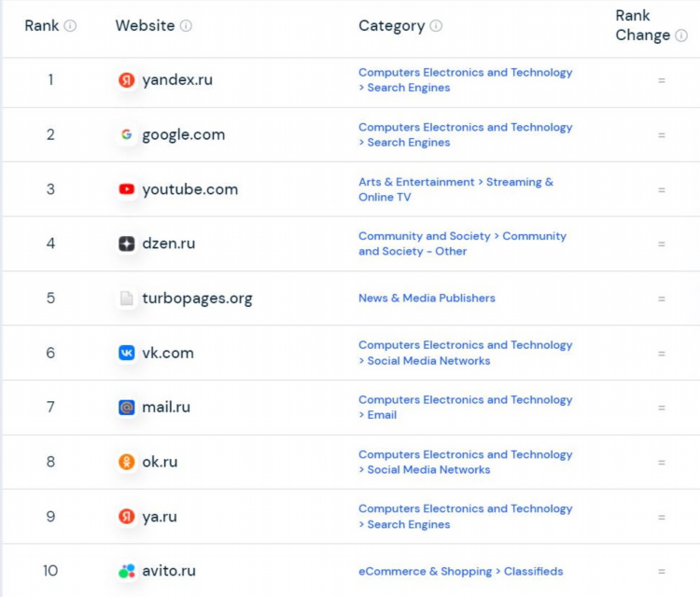Open News & Media Publishers category link
This screenshot has height=597, width=700.
427,298
